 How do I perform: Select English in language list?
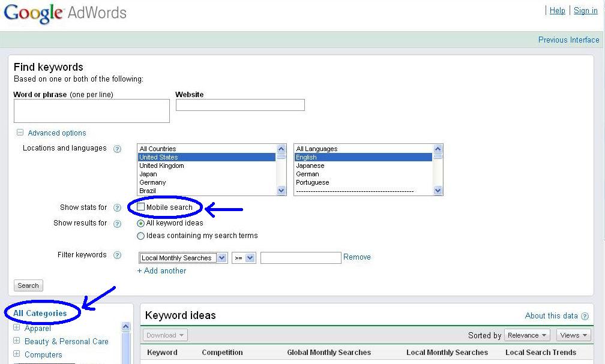click(x=364, y=157)
